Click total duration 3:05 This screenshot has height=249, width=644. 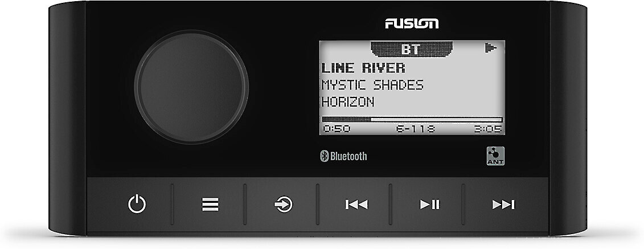(x=488, y=129)
